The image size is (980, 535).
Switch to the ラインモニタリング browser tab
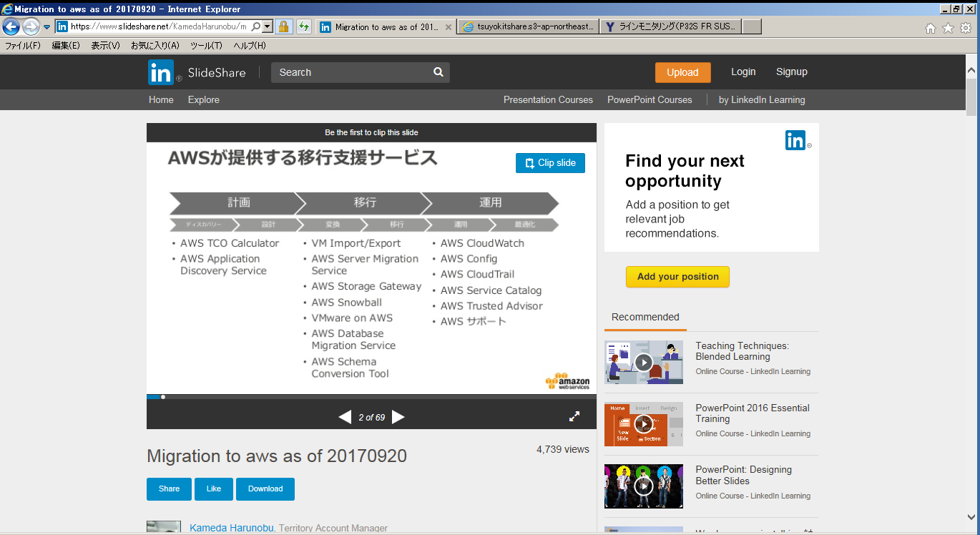click(x=670, y=27)
